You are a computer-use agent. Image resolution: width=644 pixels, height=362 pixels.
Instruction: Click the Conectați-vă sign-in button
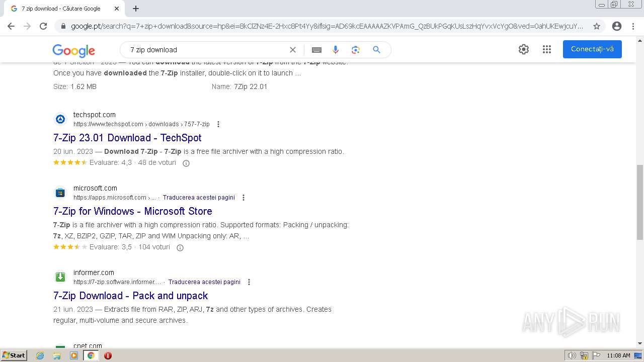pos(592,49)
